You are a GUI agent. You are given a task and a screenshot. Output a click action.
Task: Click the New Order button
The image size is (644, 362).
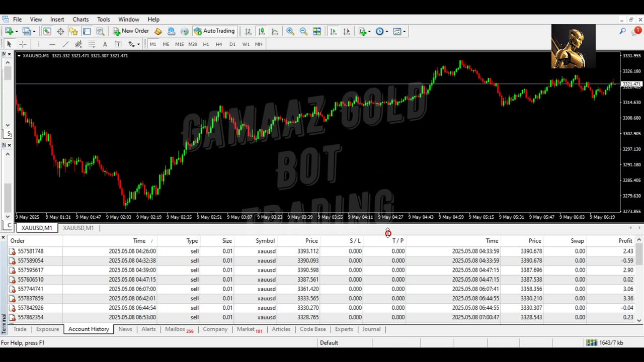131,31
